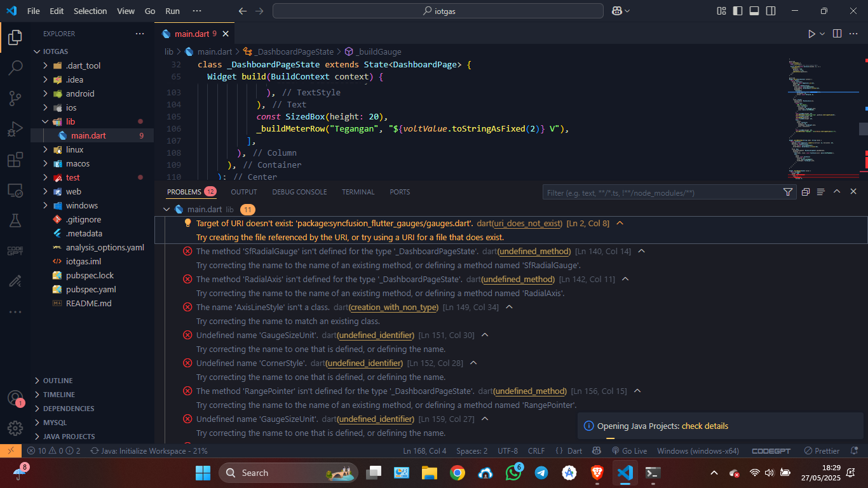Open the Search view in activity bar

pos(15,67)
